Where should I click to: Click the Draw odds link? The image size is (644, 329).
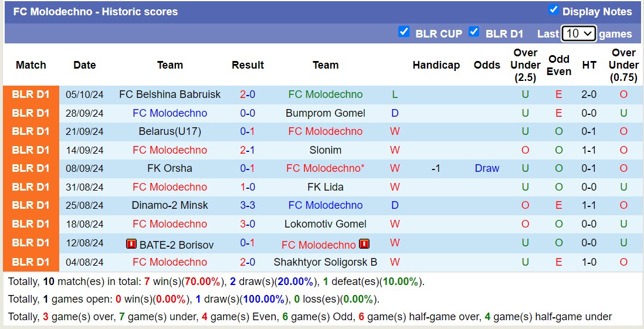[487, 168]
